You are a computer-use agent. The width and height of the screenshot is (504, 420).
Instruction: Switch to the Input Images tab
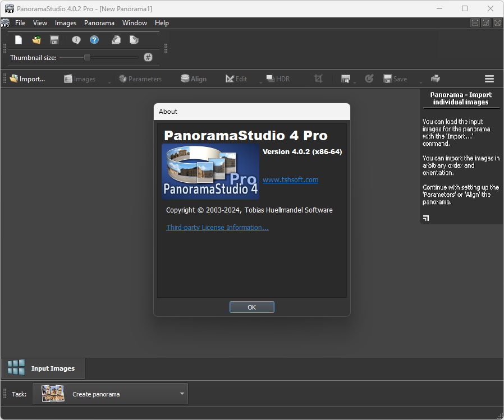point(43,368)
